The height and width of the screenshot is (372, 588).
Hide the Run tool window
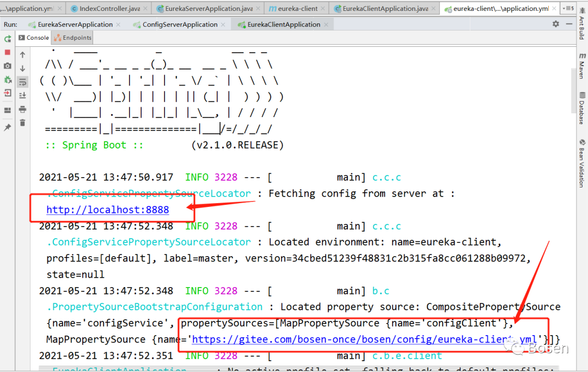569,24
